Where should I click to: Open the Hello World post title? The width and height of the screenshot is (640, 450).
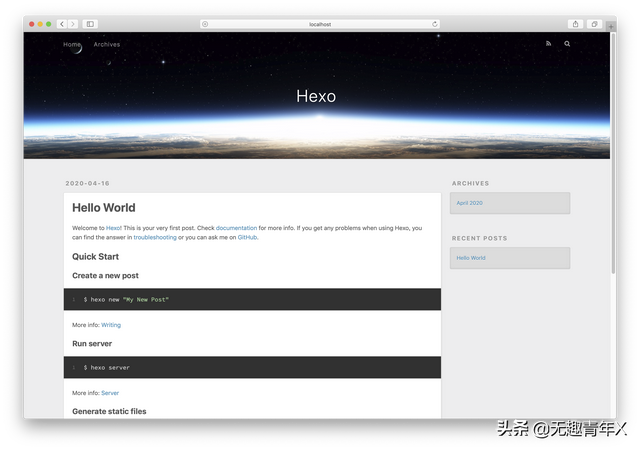click(104, 207)
